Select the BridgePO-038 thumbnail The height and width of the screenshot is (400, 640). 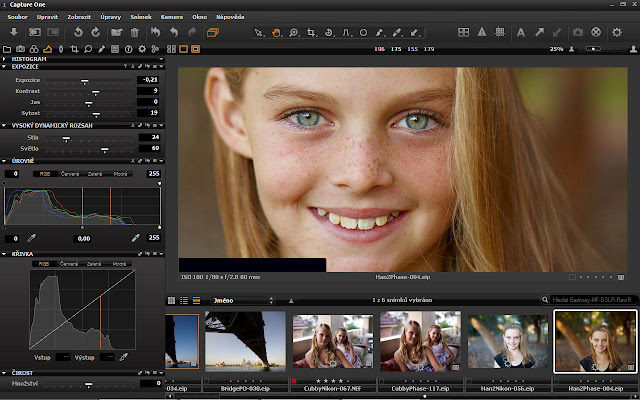[x=245, y=340]
